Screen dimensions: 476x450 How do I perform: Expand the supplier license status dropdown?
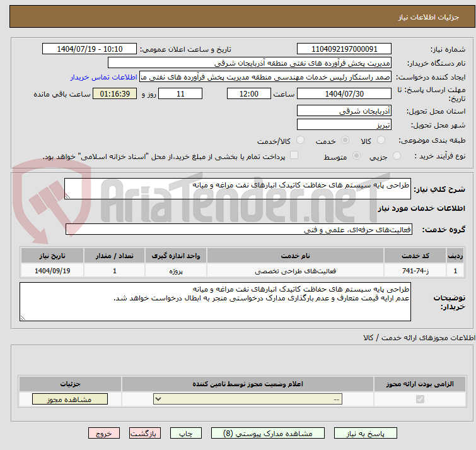[x=248, y=400]
